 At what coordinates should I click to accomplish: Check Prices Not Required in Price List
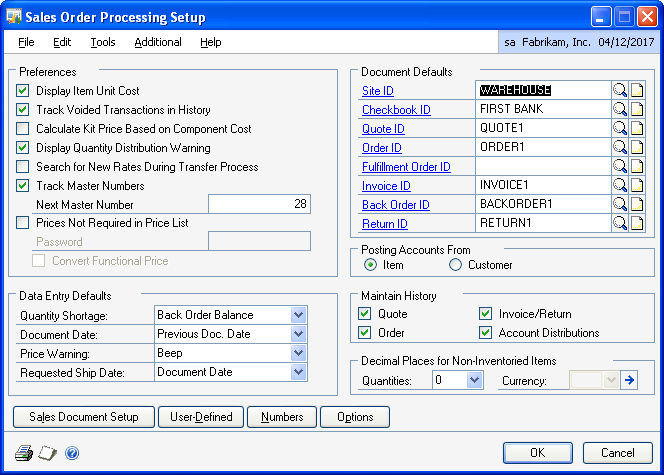(x=22, y=223)
